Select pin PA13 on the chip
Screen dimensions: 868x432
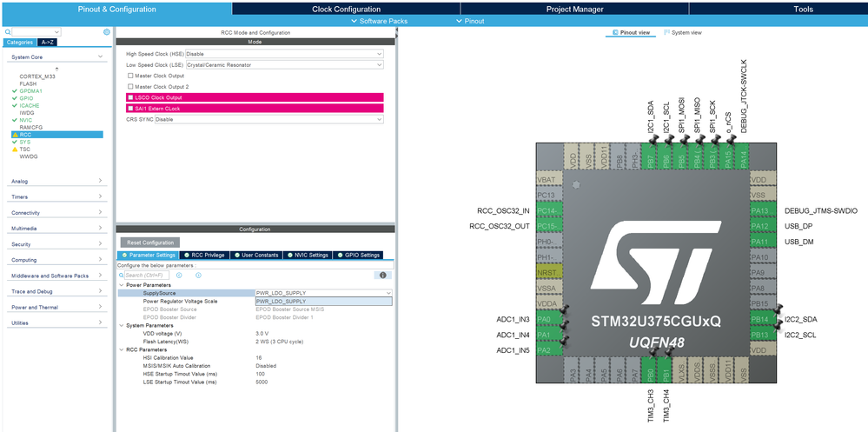click(x=764, y=211)
